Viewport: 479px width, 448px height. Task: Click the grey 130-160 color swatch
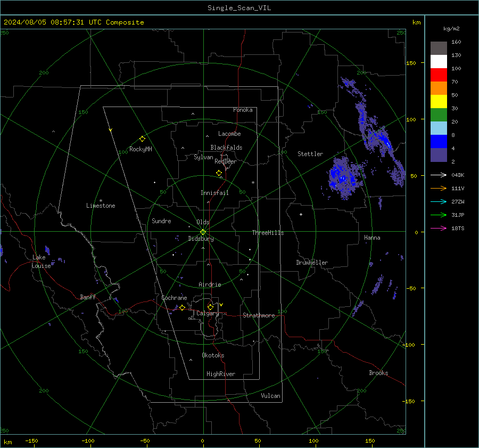[439, 48]
